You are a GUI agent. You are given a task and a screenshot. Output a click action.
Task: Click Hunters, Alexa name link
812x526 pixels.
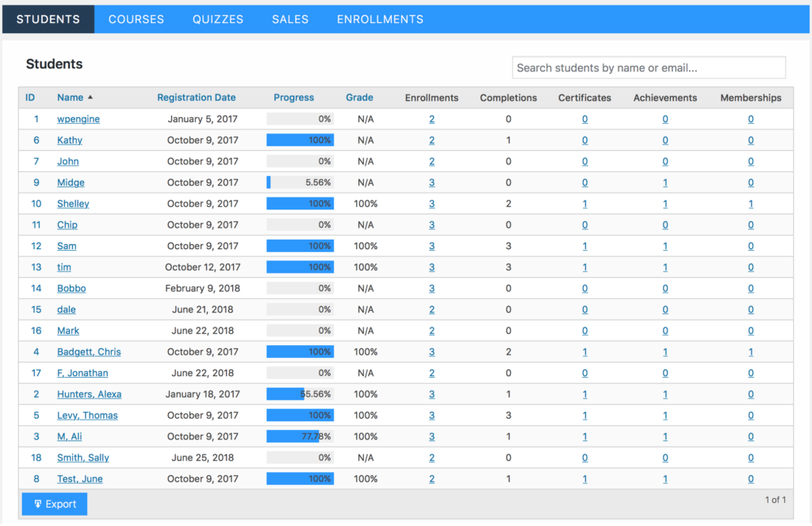coord(89,394)
